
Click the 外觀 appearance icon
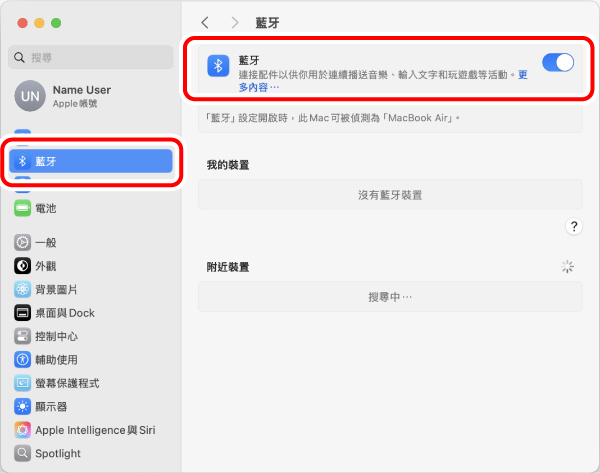coord(22,266)
